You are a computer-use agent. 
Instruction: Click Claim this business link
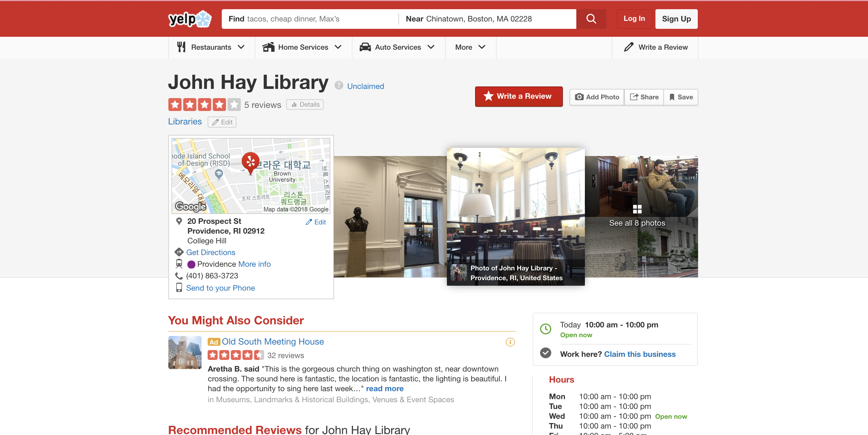pos(639,354)
